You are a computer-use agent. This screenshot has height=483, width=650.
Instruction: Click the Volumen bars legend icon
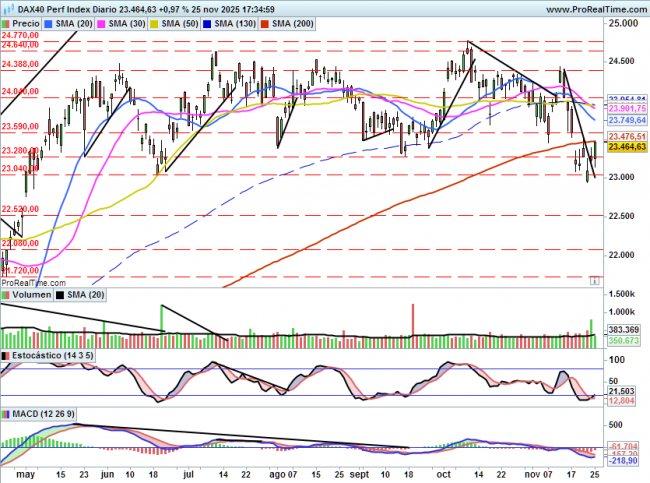[x=7, y=296]
